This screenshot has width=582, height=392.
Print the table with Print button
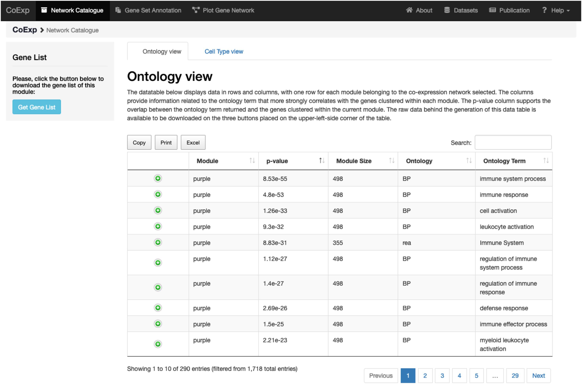pos(166,143)
